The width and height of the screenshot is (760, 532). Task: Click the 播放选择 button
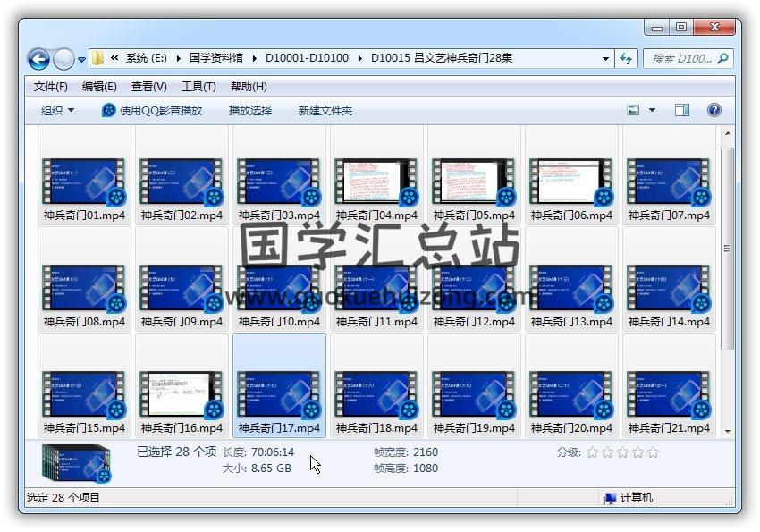tap(249, 110)
